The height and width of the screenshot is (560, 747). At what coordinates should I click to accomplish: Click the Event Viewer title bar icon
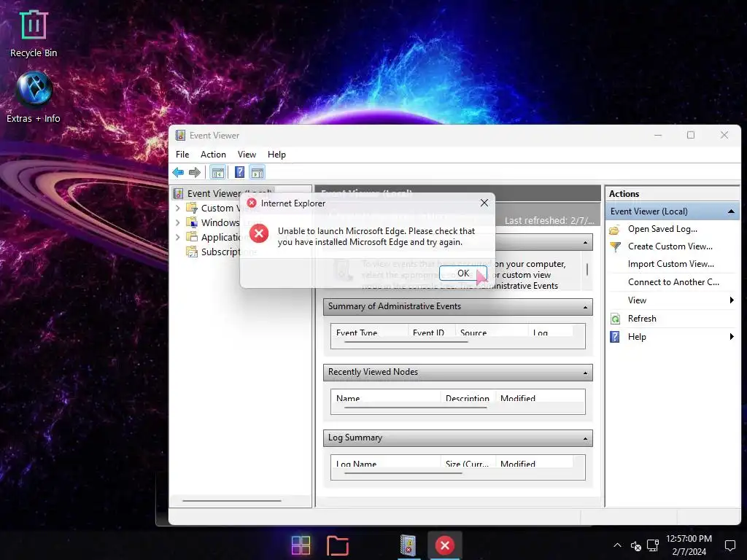181,135
